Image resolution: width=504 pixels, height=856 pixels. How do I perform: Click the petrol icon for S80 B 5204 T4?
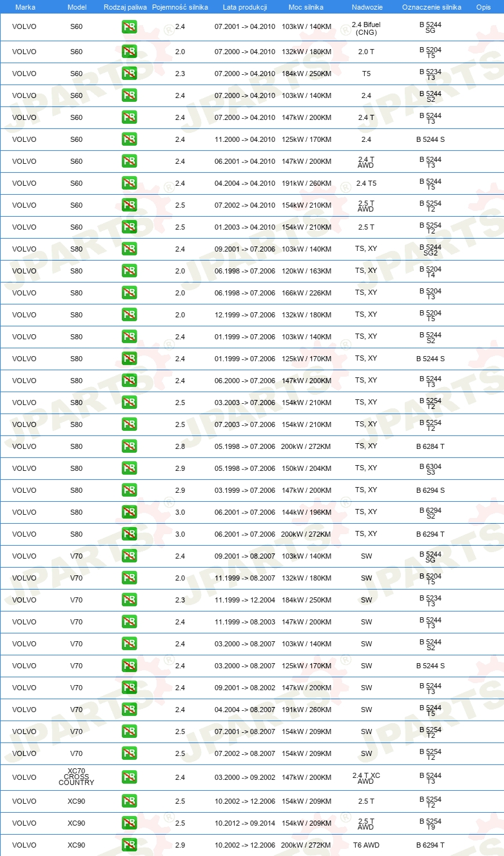[129, 271]
